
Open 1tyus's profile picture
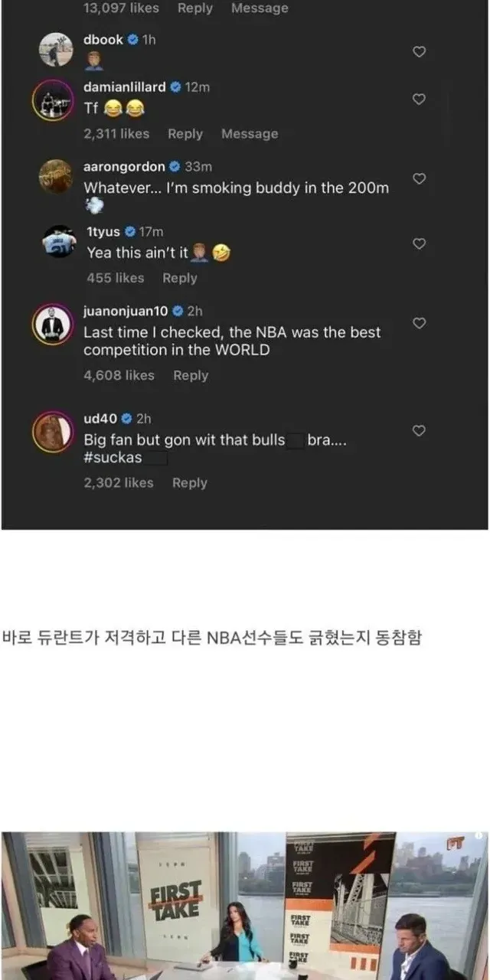tap(60, 242)
